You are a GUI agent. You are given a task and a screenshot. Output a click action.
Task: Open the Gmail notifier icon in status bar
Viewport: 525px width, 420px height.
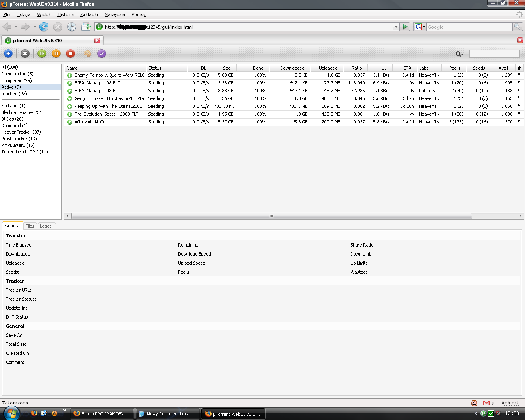click(x=486, y=403)
